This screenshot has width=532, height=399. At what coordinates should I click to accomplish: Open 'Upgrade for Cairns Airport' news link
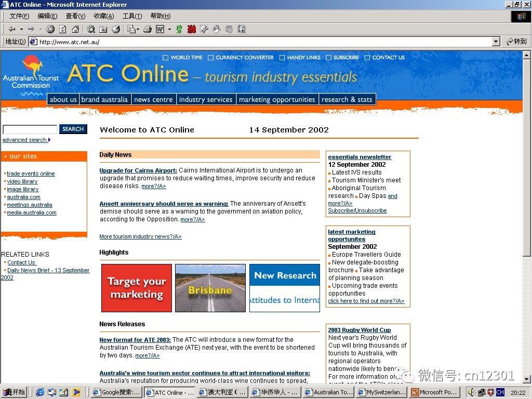(138, 170)
